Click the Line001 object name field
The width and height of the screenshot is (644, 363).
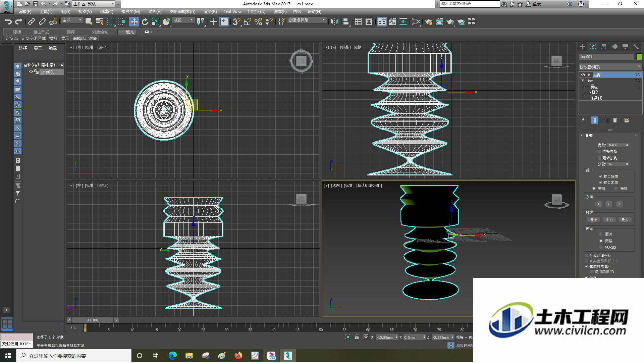(x=606, y=57)
